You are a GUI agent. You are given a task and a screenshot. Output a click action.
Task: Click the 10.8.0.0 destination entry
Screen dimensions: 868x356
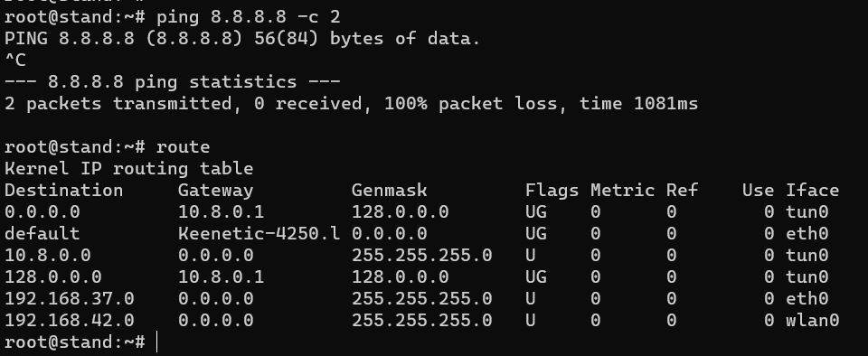[x=48, y=255]
